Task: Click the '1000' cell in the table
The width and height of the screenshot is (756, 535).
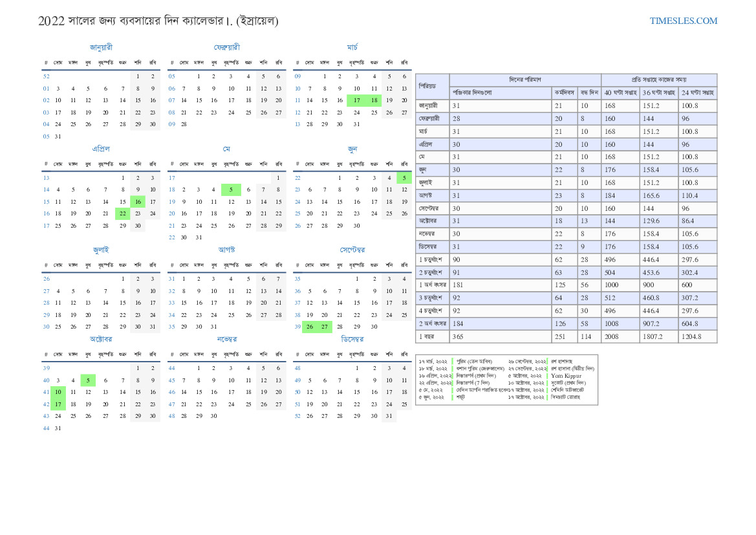Action: tap(620, 285)
